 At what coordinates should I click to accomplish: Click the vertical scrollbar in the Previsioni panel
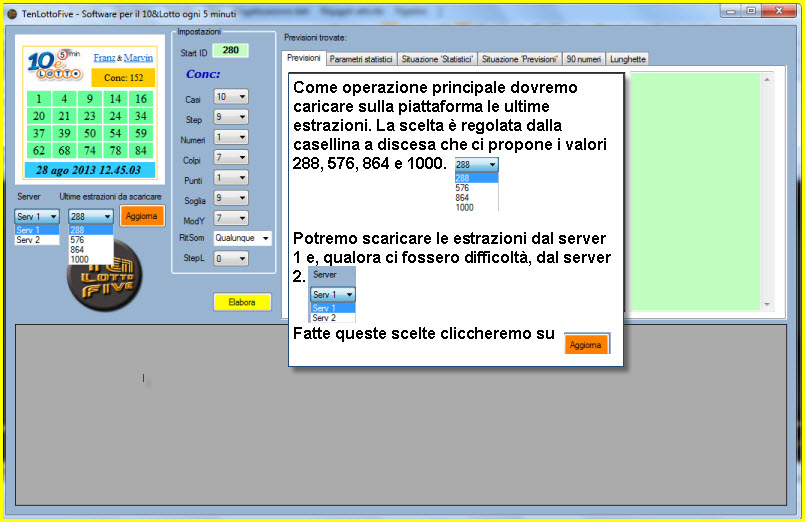[x=767, y=190]
